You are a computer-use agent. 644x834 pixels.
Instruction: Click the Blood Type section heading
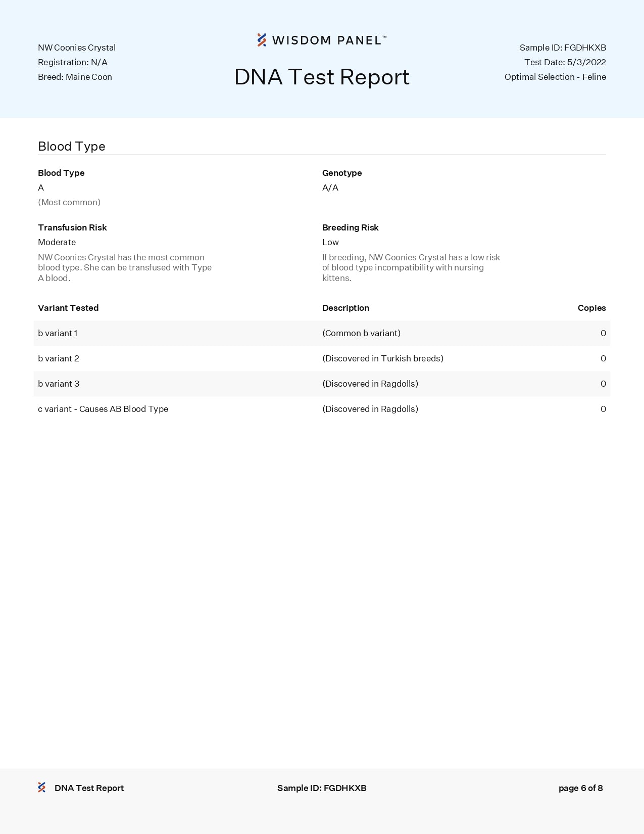pyautogui.click(x=72, y=147)
